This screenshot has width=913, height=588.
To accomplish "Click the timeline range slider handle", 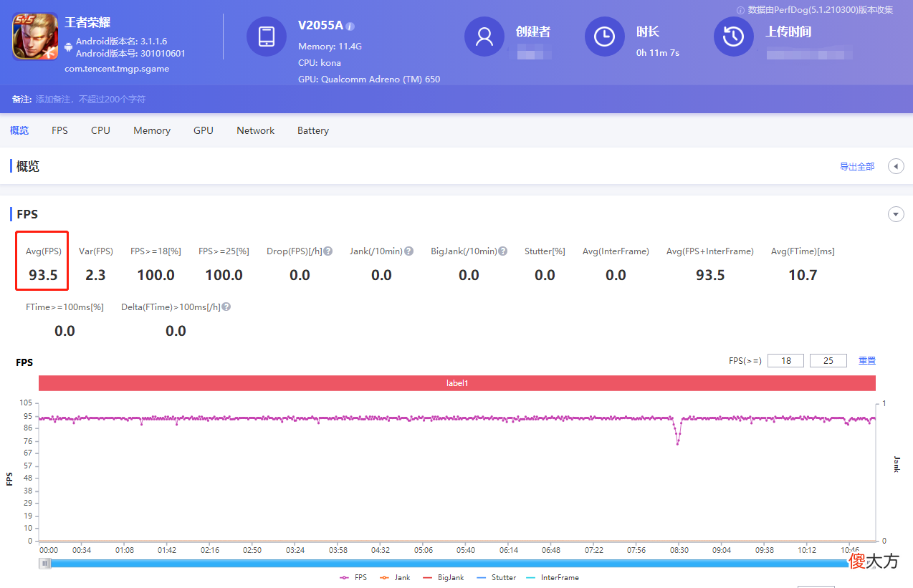I will point(45,564).
